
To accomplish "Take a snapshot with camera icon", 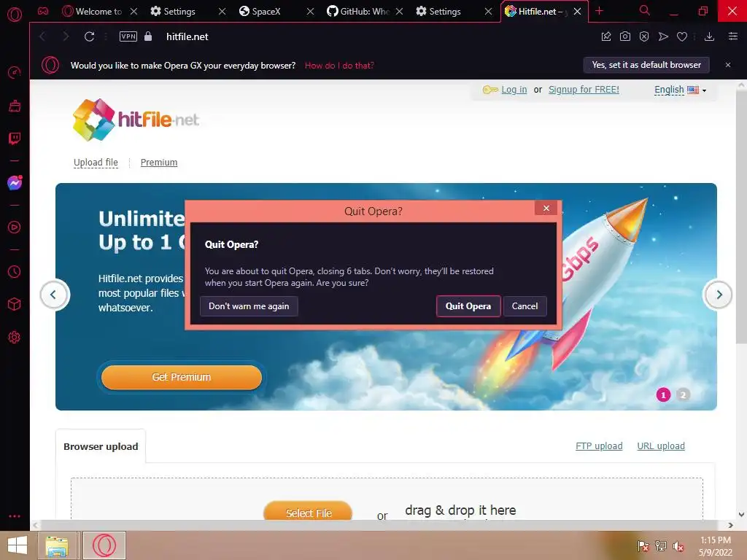I will (x=625, y=36).
